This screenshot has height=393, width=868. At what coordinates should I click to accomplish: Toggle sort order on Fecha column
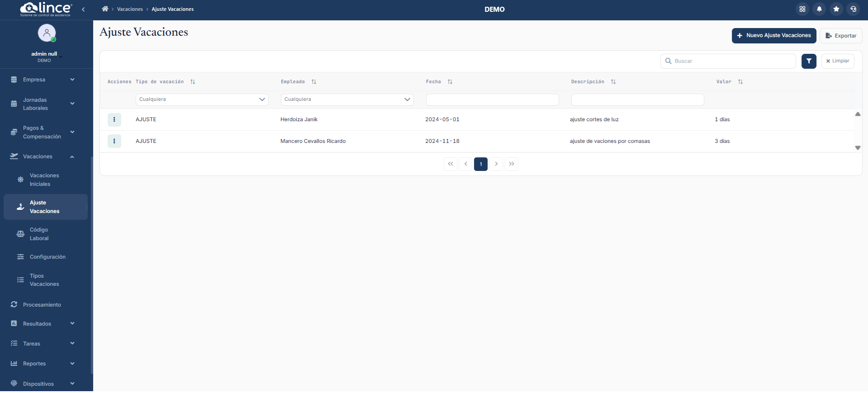click(450, 82)
